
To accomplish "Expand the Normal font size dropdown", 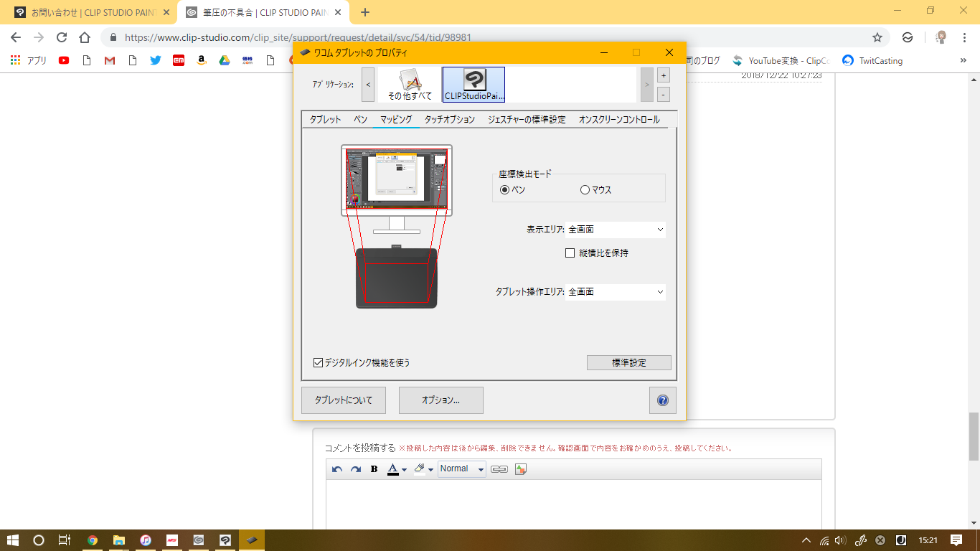I will tap(462, 469).
